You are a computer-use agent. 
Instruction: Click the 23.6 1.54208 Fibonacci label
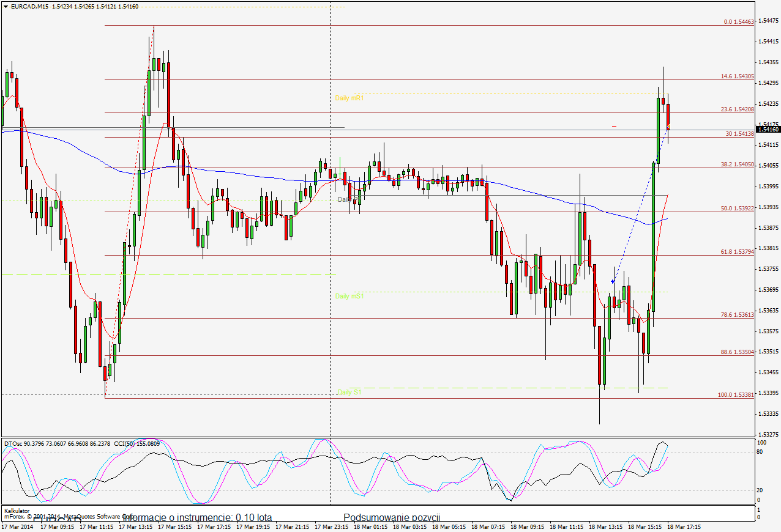738,109
